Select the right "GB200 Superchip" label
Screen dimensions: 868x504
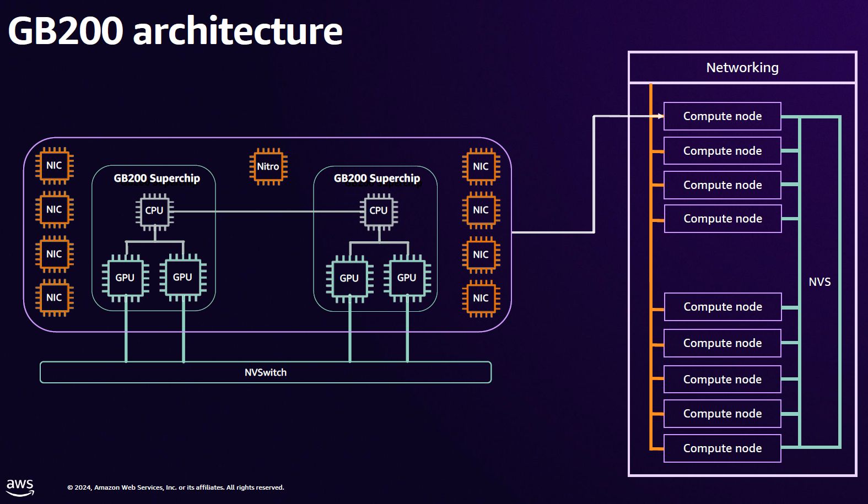click(x=377, y=178)
